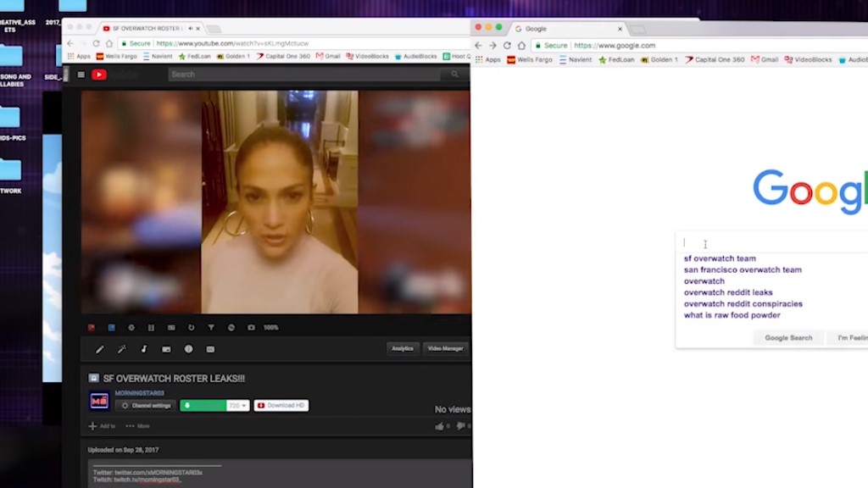Open Gmail bookmark in the Google window

[x=765, y=60]
